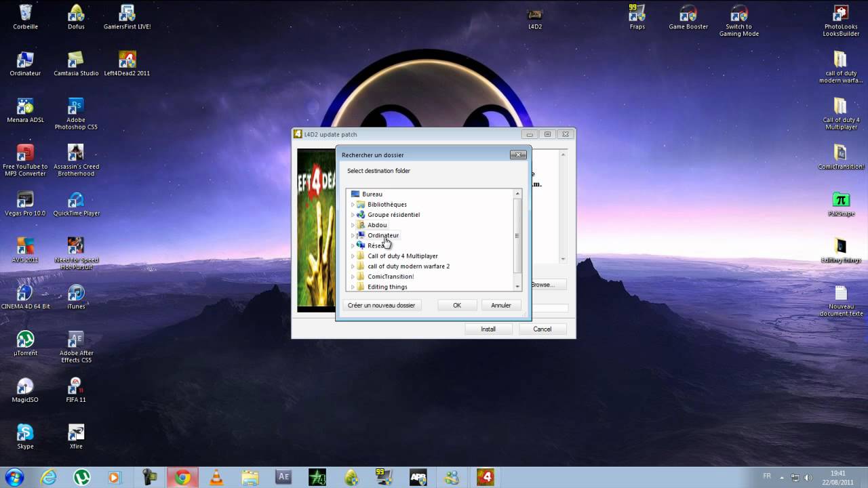This screenshot has width=868, height=488.
Task: Open Adobe Photoshop CS5 shortcut
Action: [76, 114]
